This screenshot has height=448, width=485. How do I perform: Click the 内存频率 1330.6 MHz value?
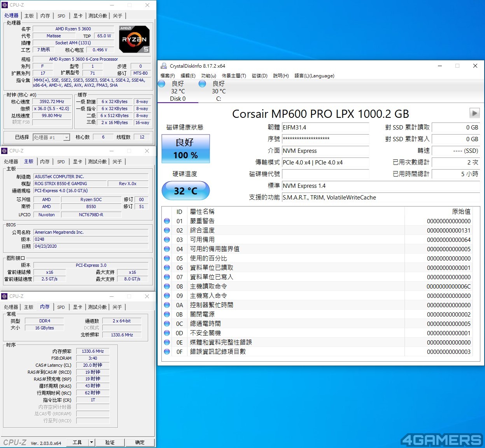(x=93, y=351)
